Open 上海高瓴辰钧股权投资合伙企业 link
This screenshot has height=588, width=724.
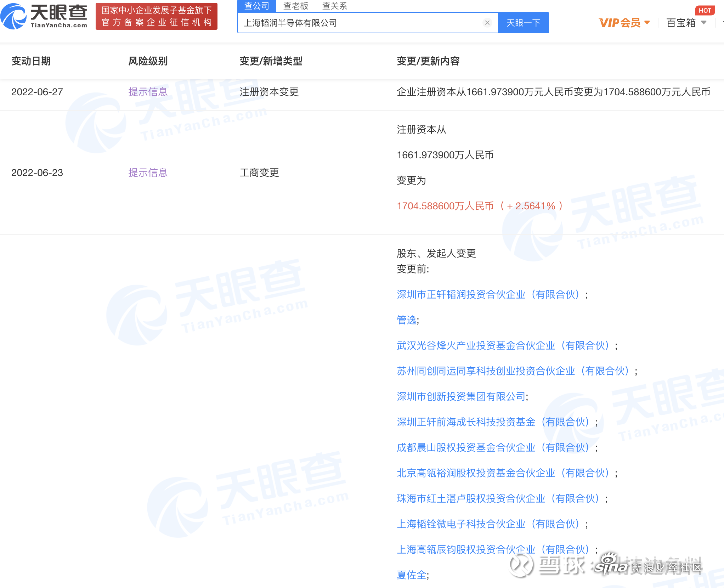coord(493,550)
